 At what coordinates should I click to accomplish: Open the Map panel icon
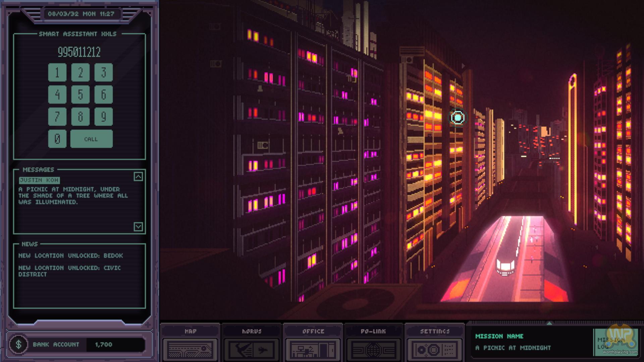coord(190,349)
